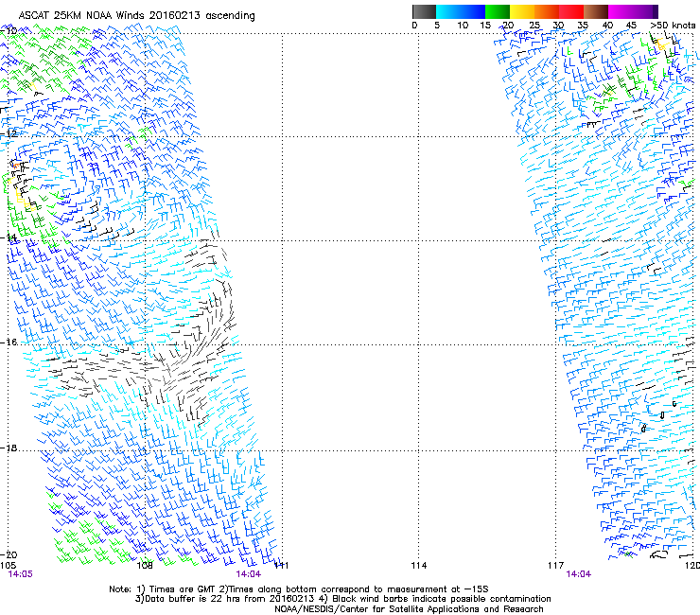Click the green 15–20 knot color bar segment
Viewport: 700px width, 615px height.
498,11
